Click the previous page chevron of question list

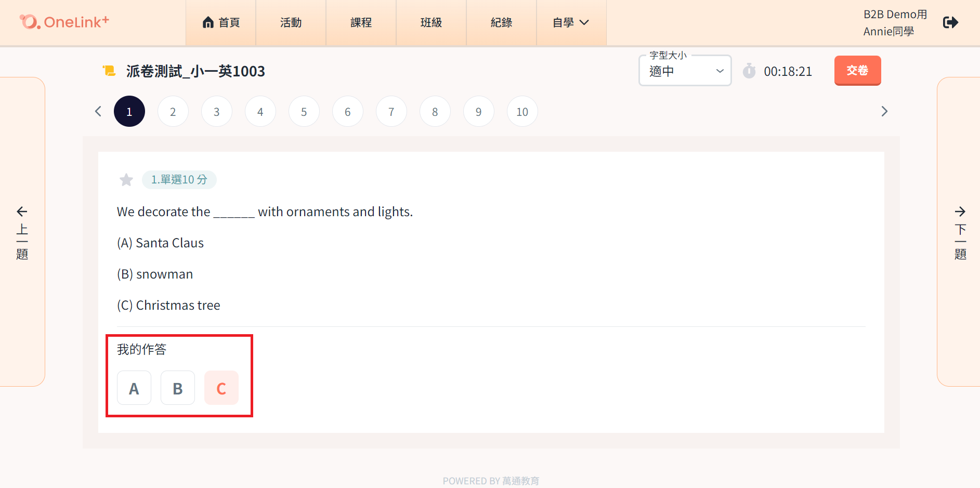98,111
